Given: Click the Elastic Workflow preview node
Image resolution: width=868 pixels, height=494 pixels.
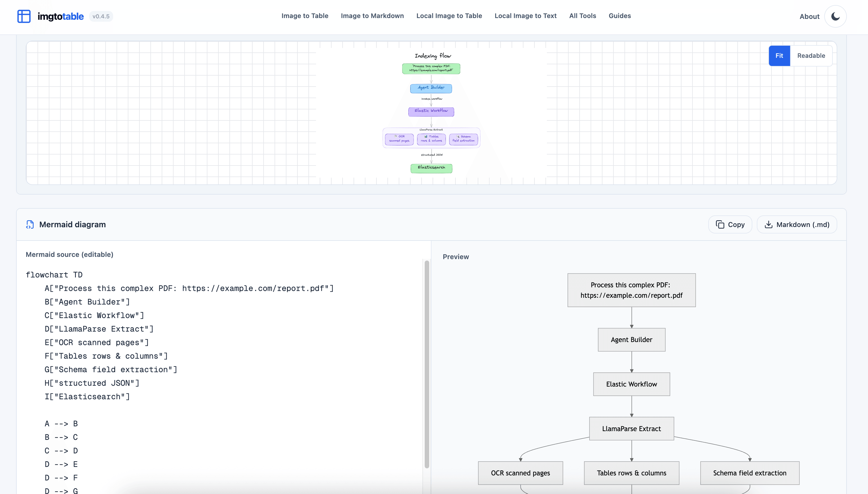Looking at the screenshot, I should click(x=632, y=384).
